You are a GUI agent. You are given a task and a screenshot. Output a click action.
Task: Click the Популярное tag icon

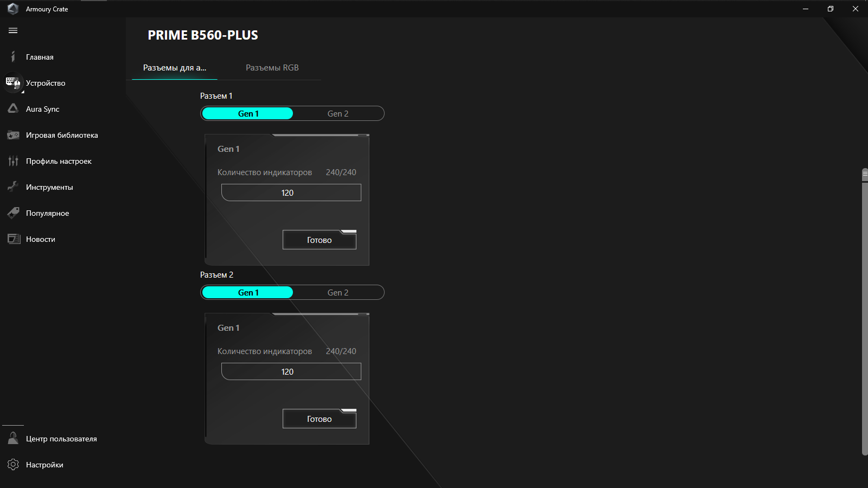(x=13, y=213)
